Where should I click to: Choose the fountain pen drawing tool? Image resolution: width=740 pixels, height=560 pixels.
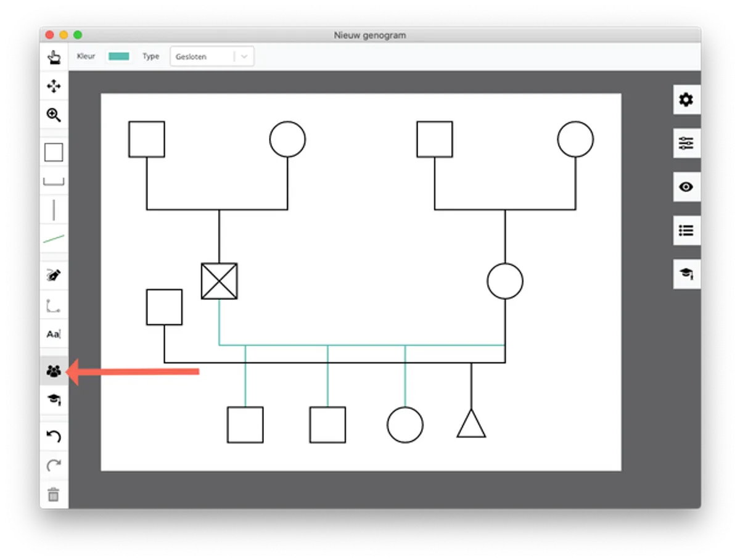(54, 275)
